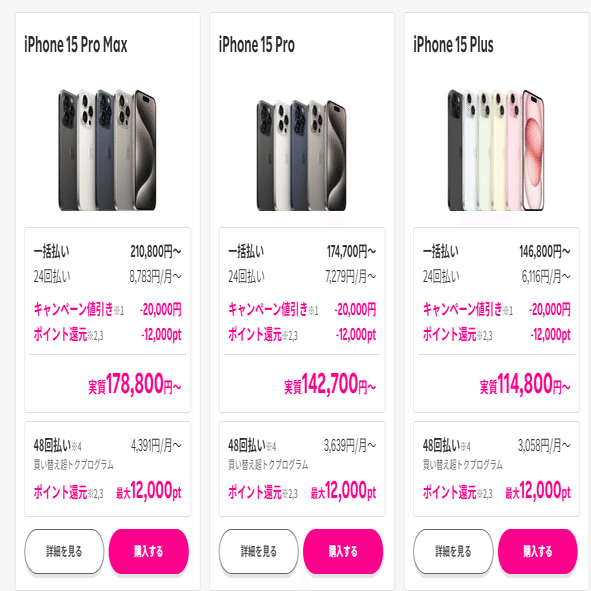Click 購入する button for iPhone 15 Pro Max
Image resolution: width=591 pixels, height=591 pixels.
tap(149, 551)
